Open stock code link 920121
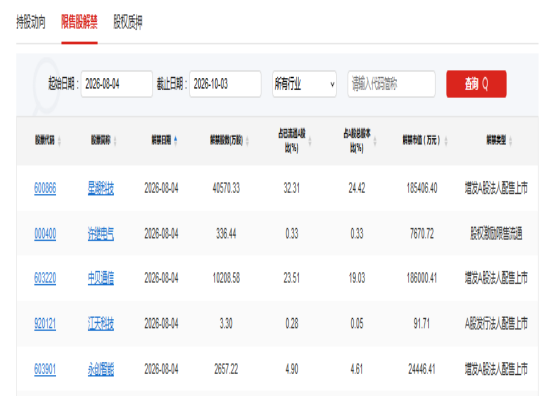The image size is (553, 397). pos(45,324)
